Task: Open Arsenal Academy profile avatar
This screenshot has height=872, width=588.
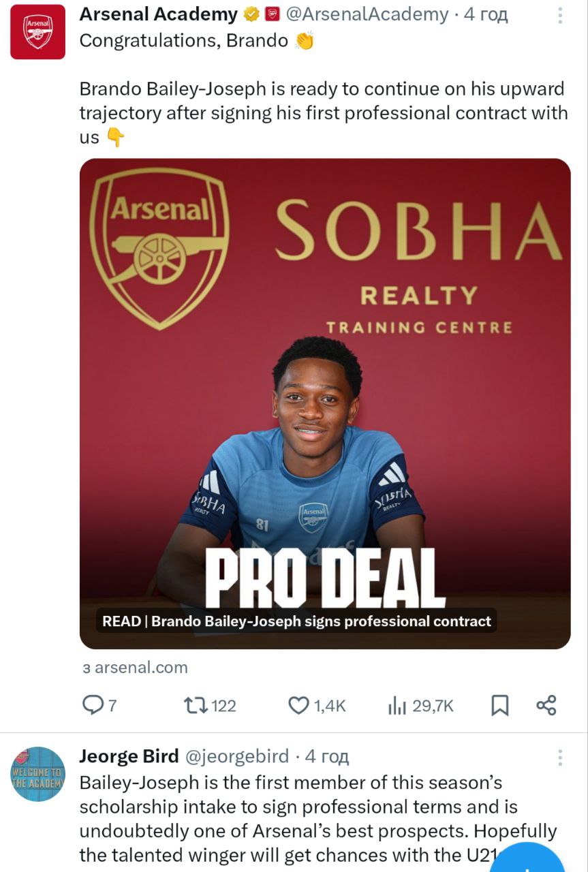Action: pyautogui.click(x=37, y=31)
